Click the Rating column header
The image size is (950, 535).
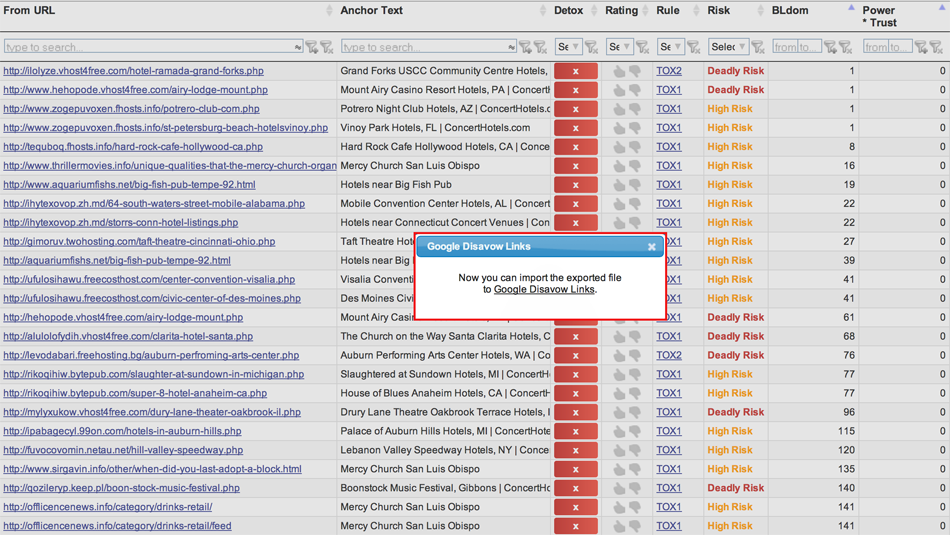621,10
